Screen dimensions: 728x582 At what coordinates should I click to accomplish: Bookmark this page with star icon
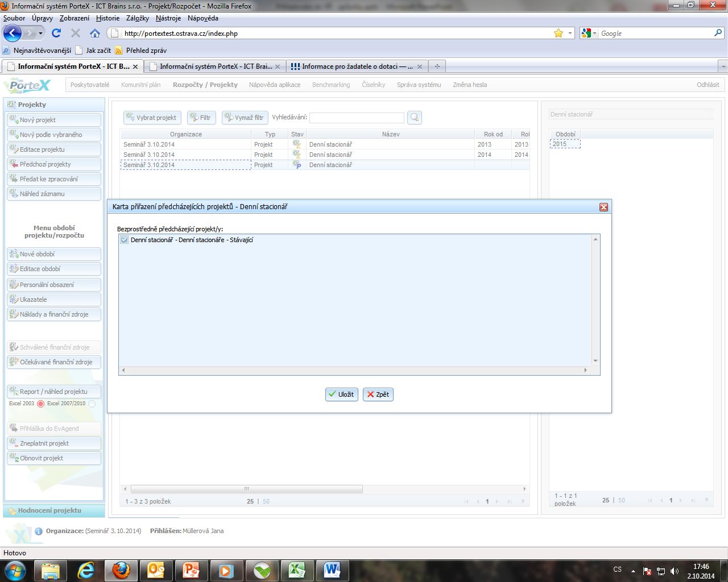tap(559, 33)
